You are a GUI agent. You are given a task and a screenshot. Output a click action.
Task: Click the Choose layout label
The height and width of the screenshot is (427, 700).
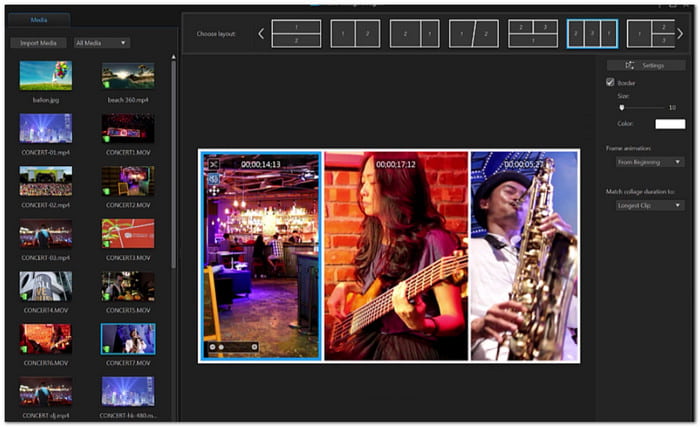pos(216,34)
